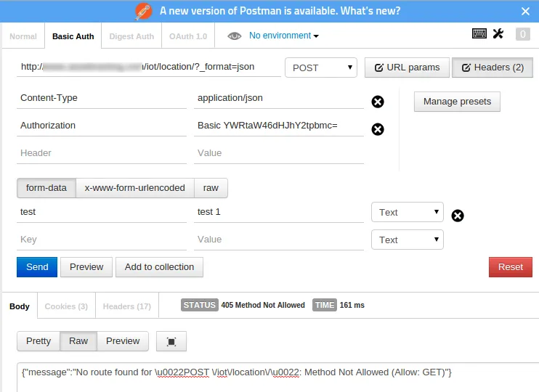Toggle the Headers (2) button
Image resolution: width=539 pixels, height=392 pixels.
[x=493, y=68]
